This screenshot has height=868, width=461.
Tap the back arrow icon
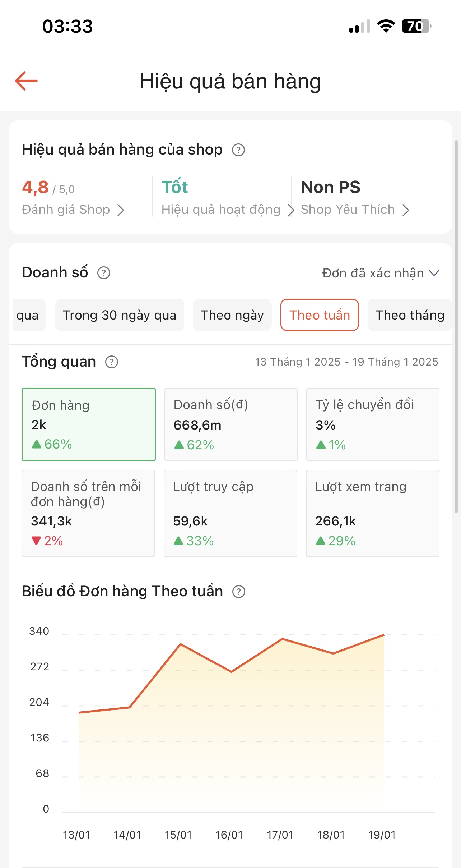[x=26, y=81]
